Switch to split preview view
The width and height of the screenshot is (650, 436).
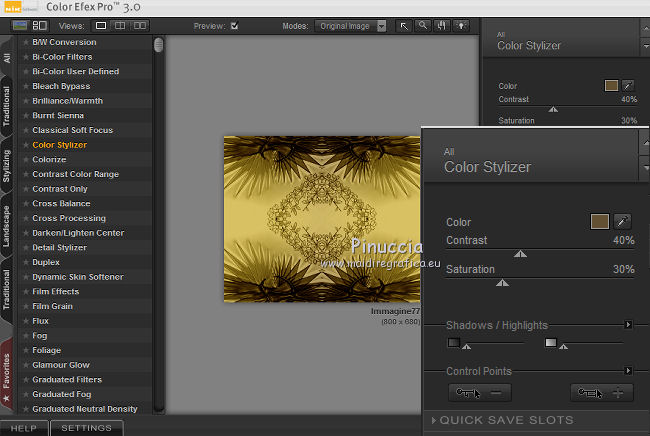coord(120,26)
